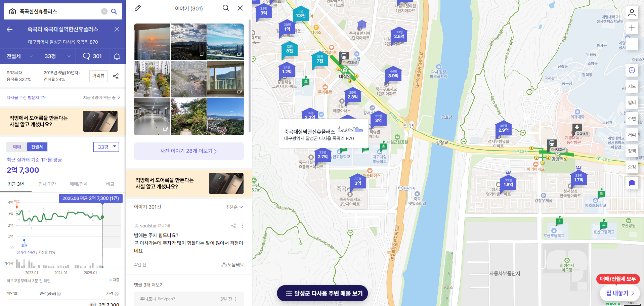Select the 전체 기간 tab

click(47, 184)
